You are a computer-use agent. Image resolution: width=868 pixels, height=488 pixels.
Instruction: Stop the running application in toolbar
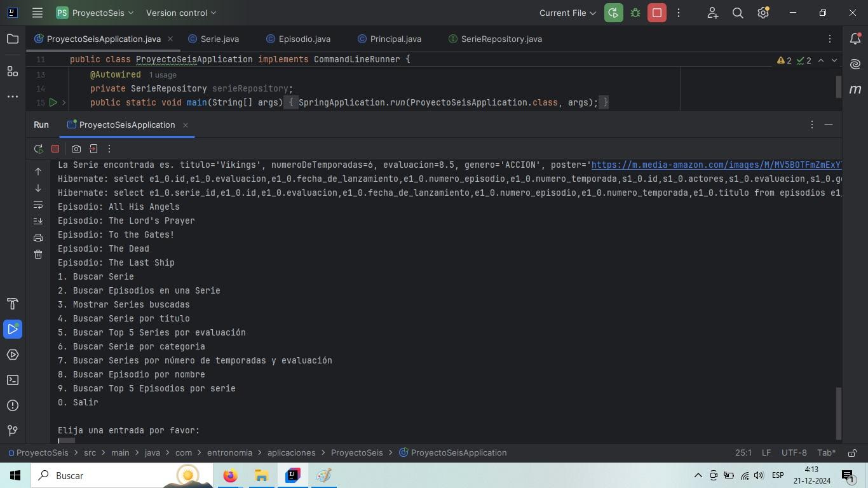point(657,13)
